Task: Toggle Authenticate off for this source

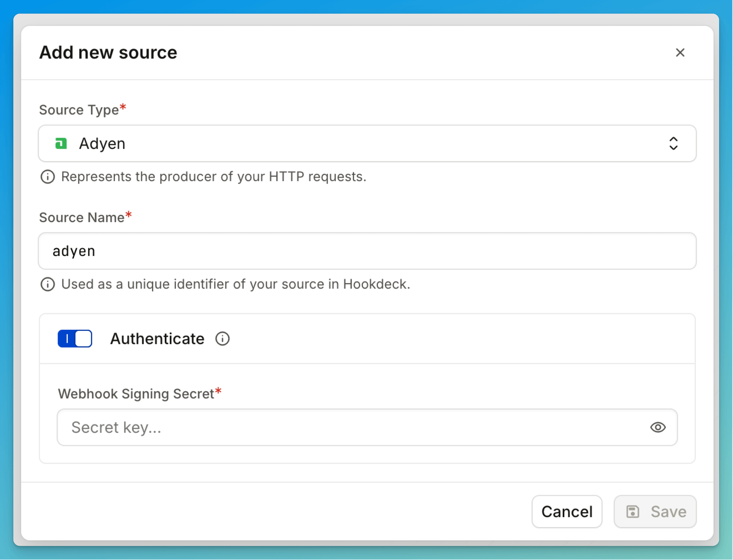Action: 75,338
